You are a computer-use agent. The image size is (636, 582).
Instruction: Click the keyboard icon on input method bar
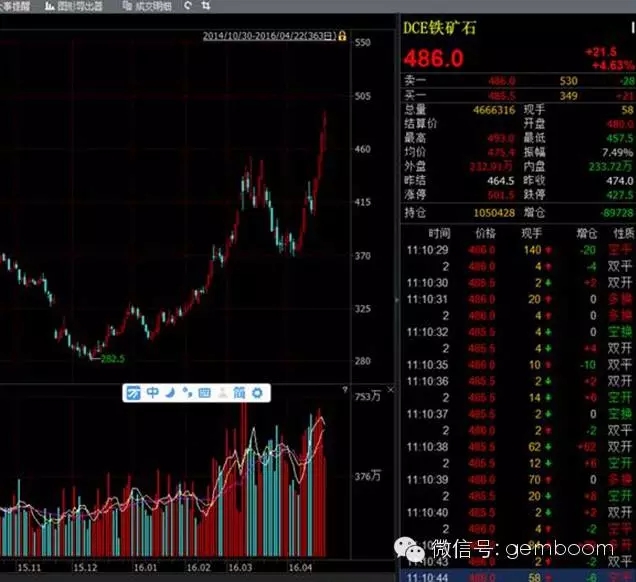204,393
